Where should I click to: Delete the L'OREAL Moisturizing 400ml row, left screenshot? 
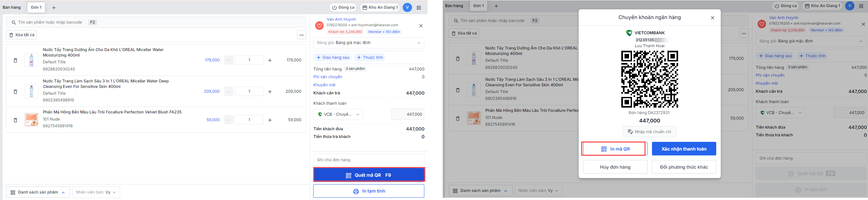tap(15, 60)
